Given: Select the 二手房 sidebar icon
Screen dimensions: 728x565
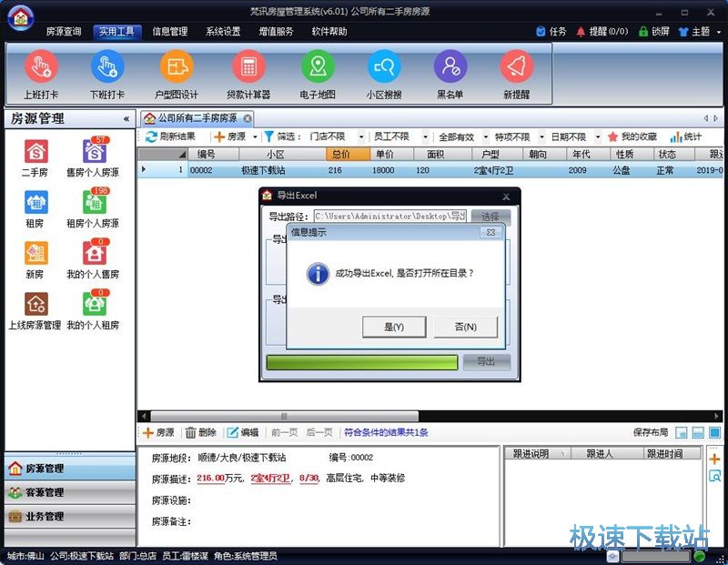Looking at the screenshot, I should (x=35, y=151).
